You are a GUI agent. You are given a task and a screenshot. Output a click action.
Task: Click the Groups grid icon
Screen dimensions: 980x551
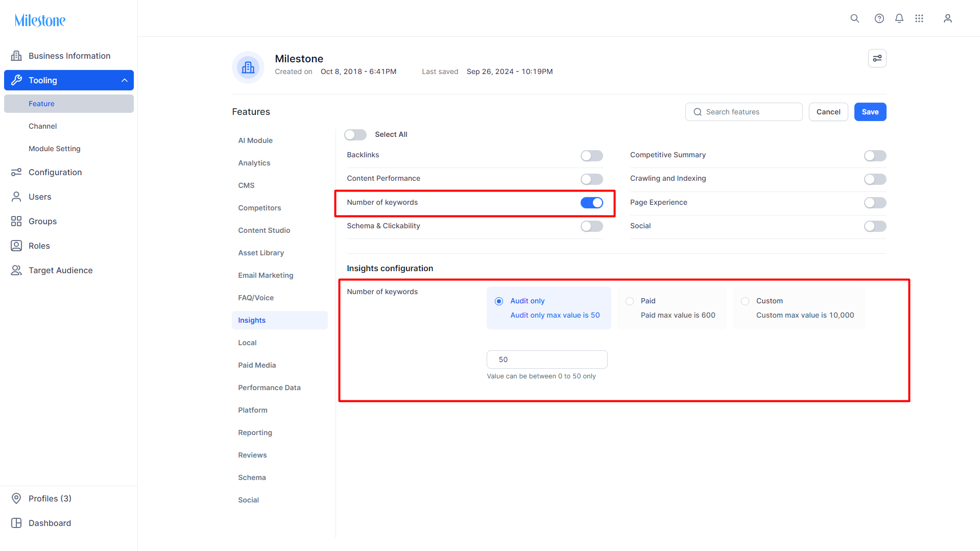[x=16, y=221]
